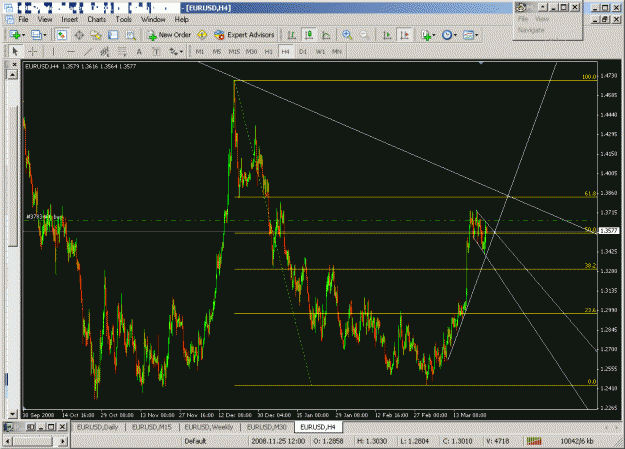
Task: Open the Help menu
Action: click(x=181, y=19)
